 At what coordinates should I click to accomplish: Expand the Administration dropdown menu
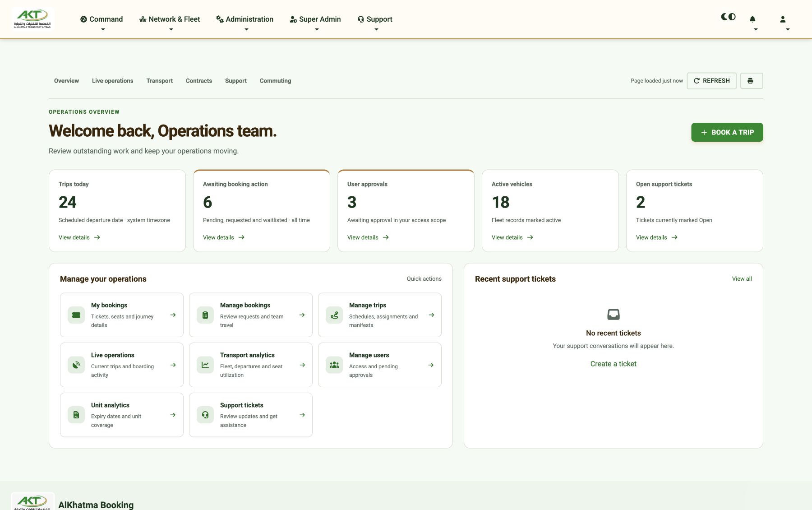(x=245, y=19)
